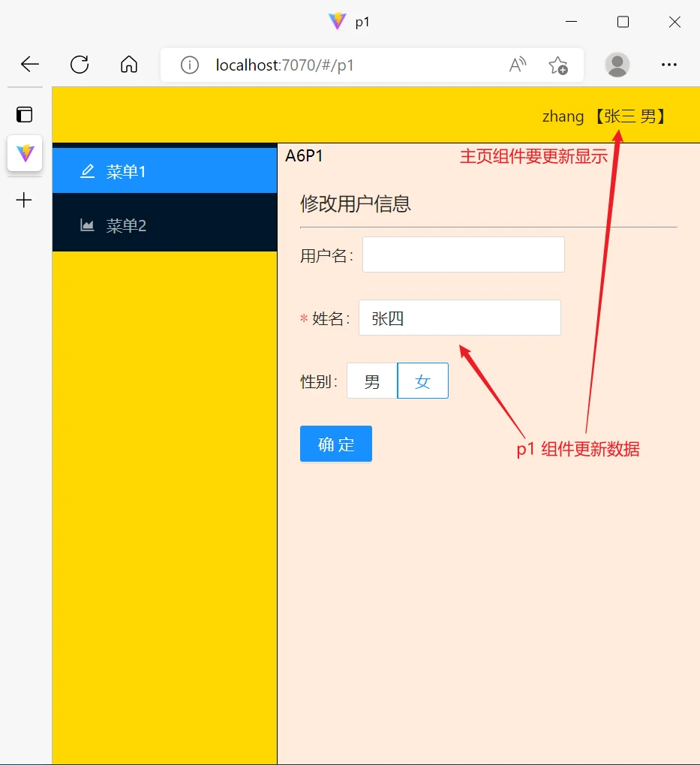Screen dimensions: 700x765
Task: Open the tab actions sidebar icon
Action: tap(25, 114)
